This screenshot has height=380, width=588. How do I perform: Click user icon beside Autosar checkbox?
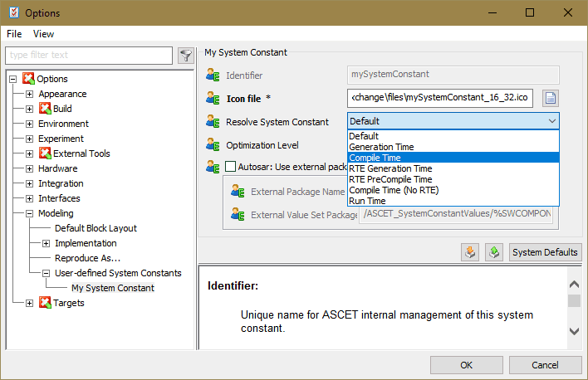(213, 167)
